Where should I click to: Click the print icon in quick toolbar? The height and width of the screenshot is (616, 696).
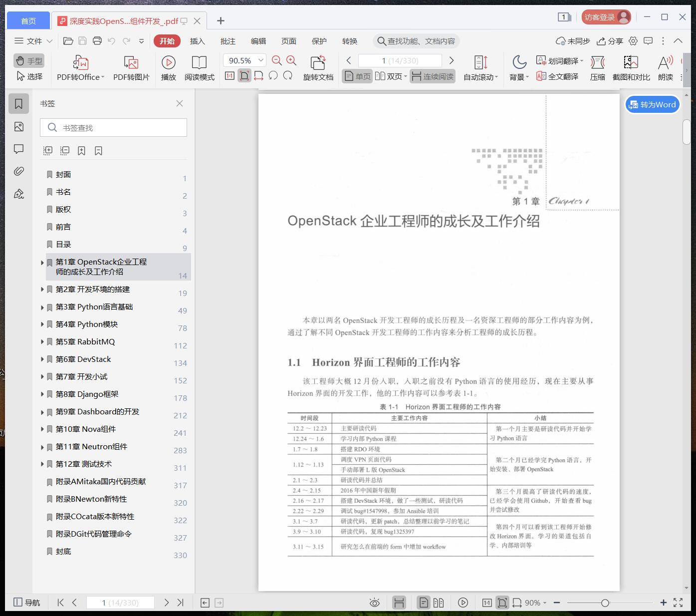pyautogui.click(x=97, y=41)
